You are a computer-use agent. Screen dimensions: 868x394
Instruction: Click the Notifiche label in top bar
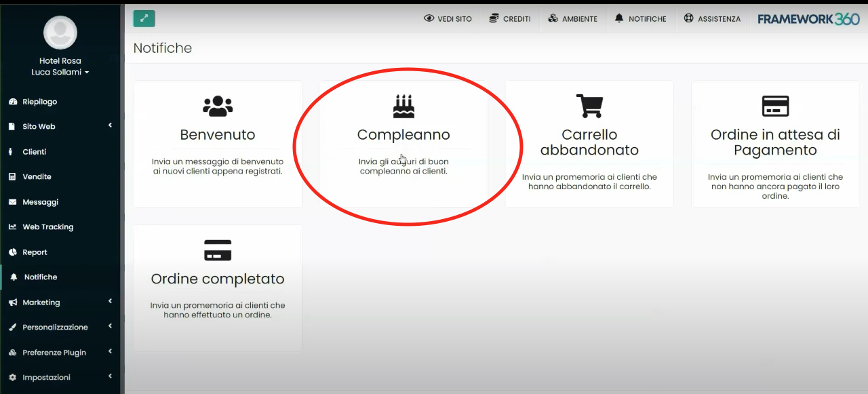[648, 19]
